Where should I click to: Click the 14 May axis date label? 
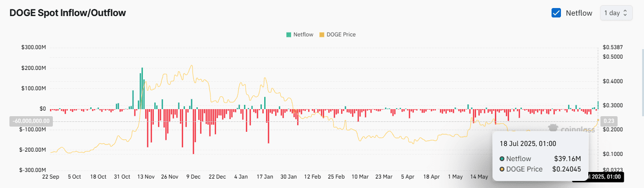479,177
